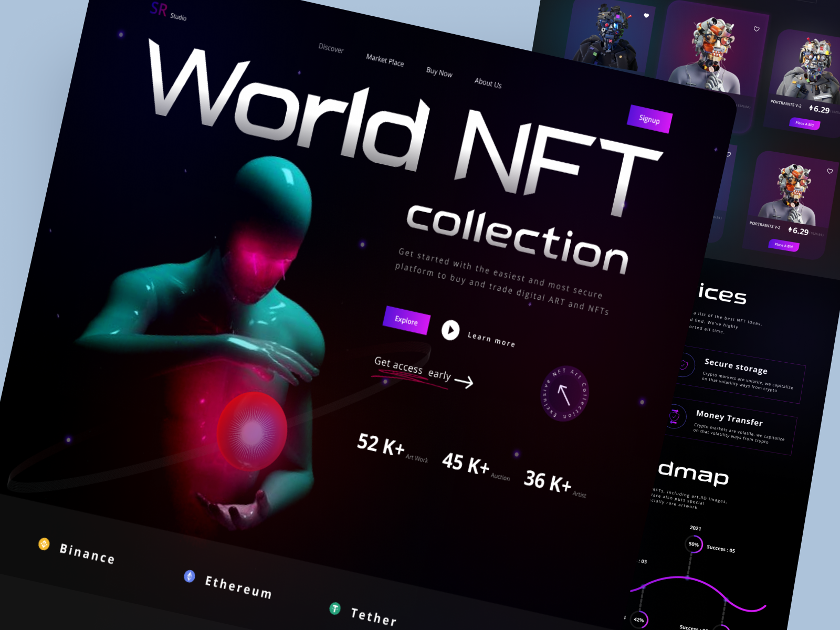The height and width of the screenshot is (630, 840).
Task: Tap the heart on the top-row purple portrait card
Action: (757, 29)
